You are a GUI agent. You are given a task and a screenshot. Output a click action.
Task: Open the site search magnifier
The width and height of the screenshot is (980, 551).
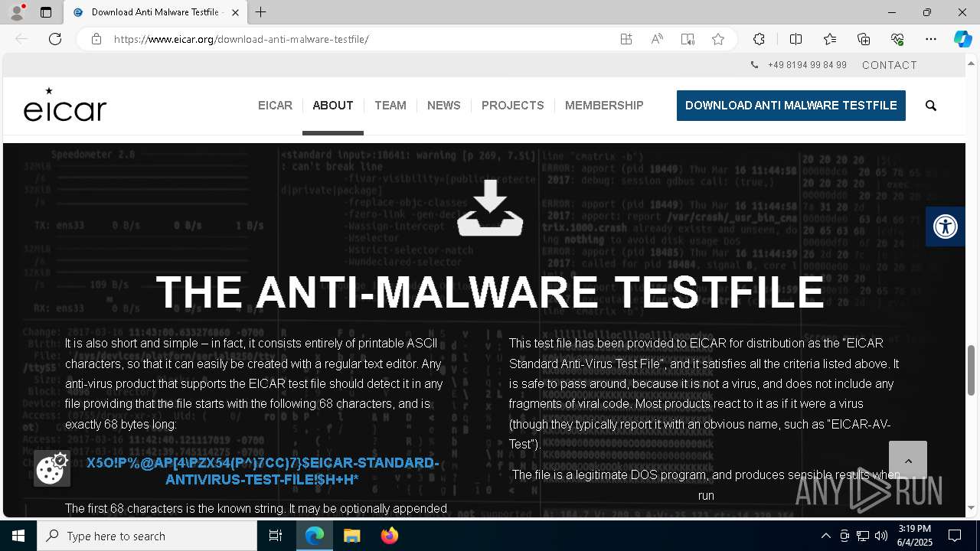tap(931, 106)
